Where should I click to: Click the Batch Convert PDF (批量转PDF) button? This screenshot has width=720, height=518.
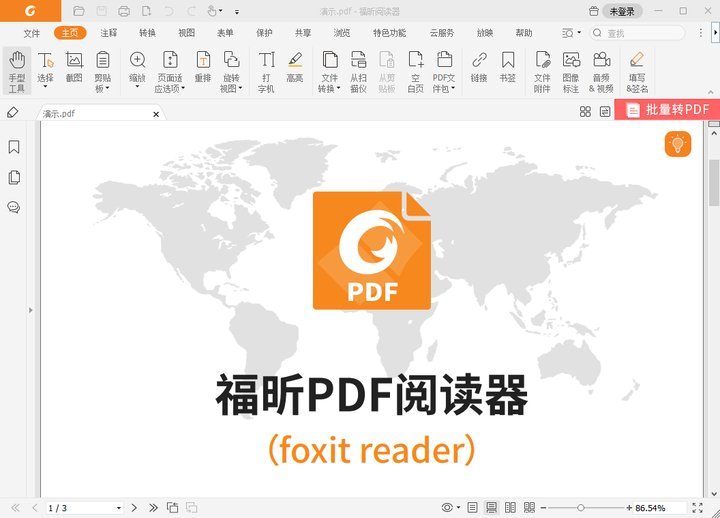coord(666,111)
